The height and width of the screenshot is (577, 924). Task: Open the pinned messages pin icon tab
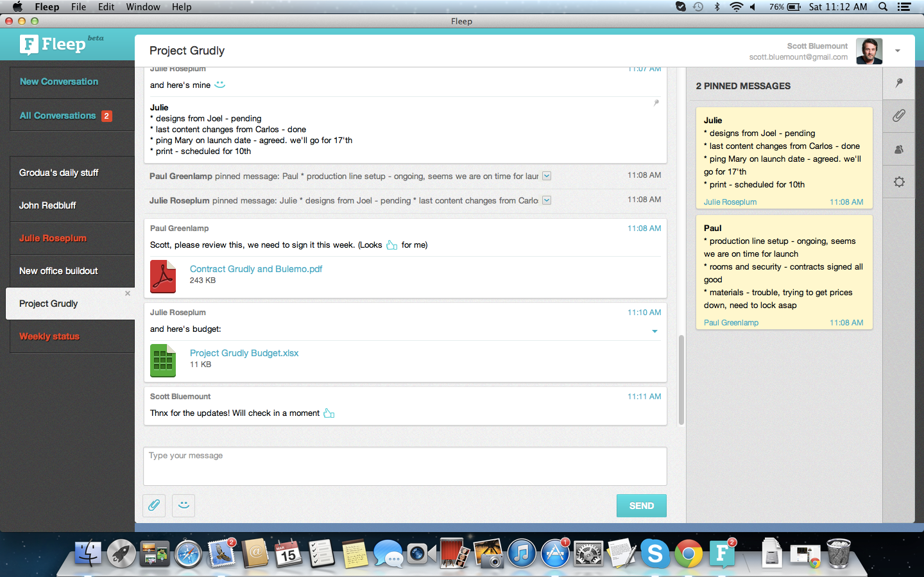pyautogui.click(x=899, y=83)
